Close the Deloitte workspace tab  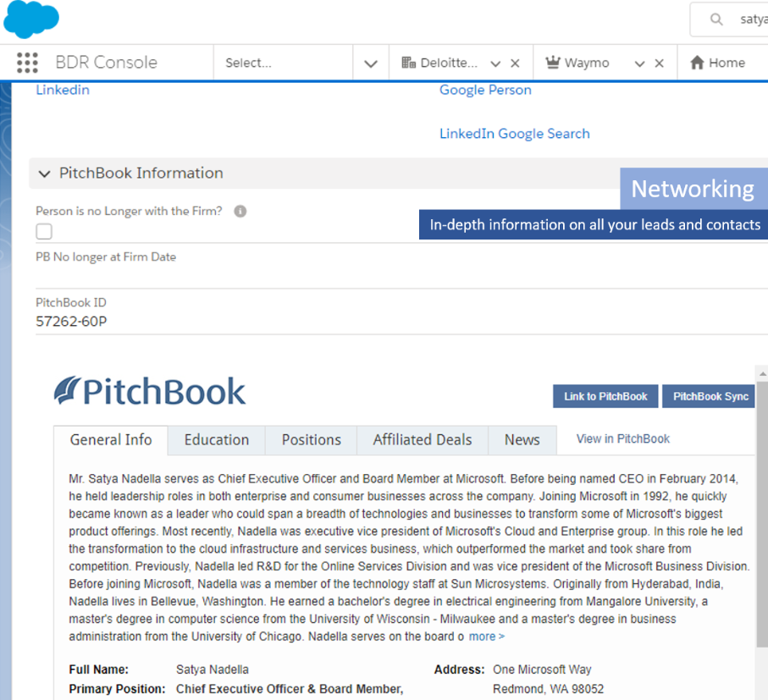pos(515,63)
